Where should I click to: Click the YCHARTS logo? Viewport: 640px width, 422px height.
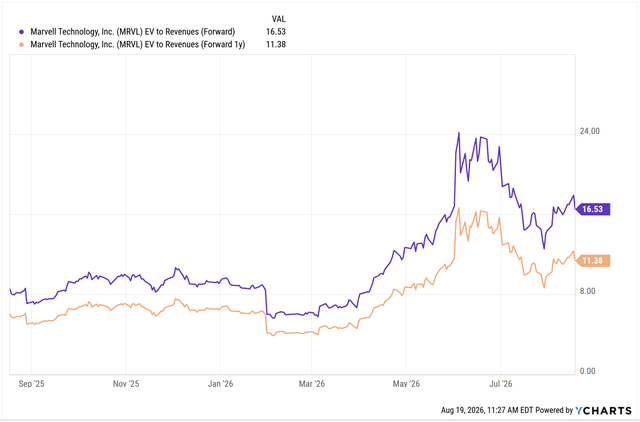pyautogui.click(x=603, y=411)
